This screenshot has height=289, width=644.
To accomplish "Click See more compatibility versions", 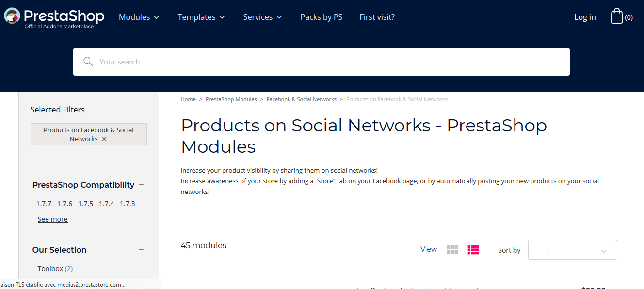I will pyautogui.click(x=52, y=219).
